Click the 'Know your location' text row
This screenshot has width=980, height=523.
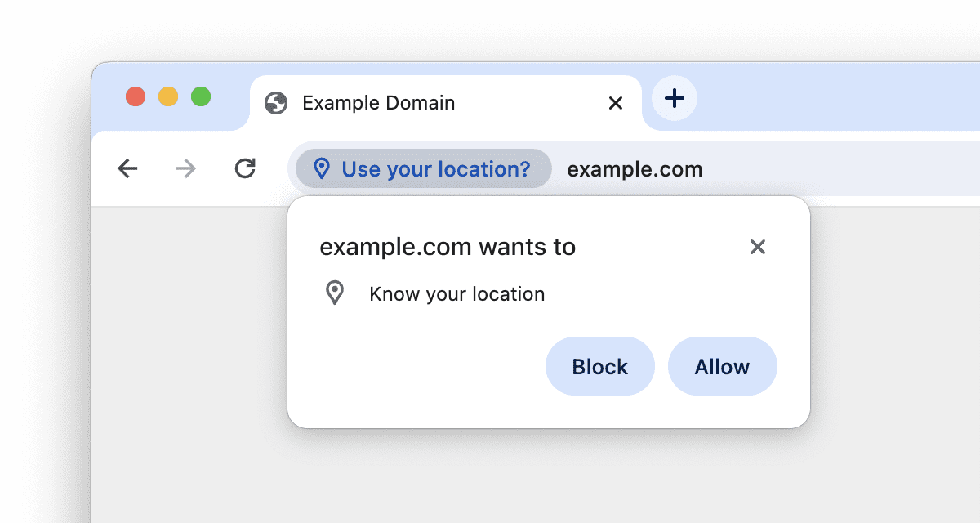(457, 293)
